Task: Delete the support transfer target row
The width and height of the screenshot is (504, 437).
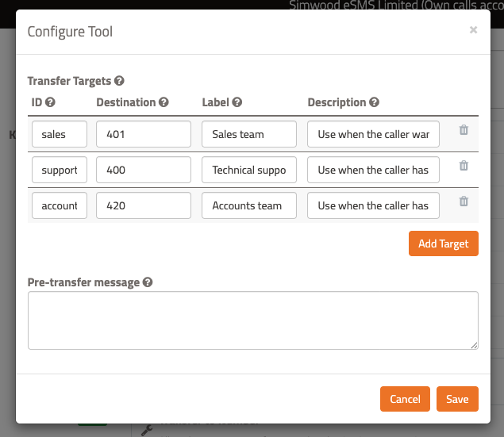Action: click(x=464, y=166)
